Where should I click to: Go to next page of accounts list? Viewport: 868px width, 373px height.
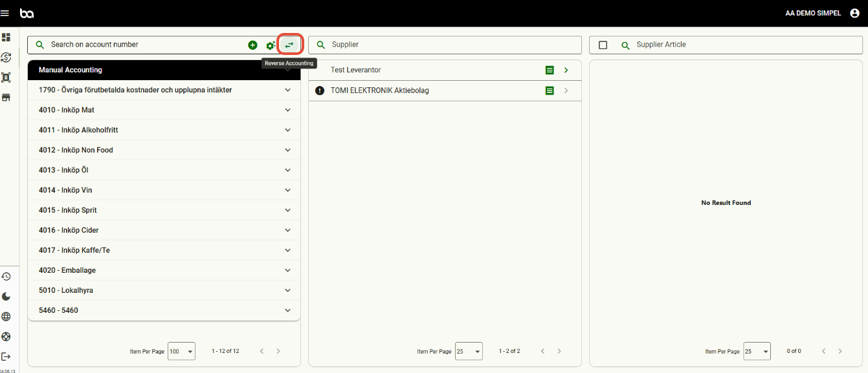(278, 351)
